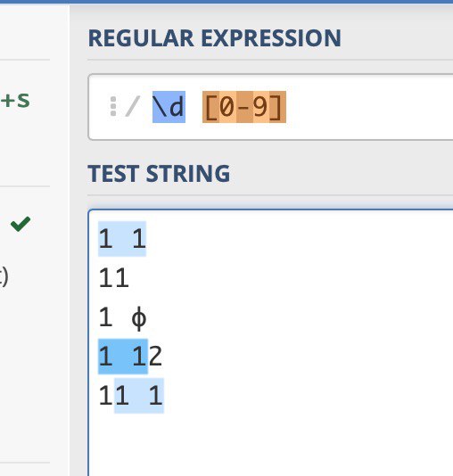Click the highlighted match on first test line
The height and width of the screenshot is (476, 453).
(122, 239)
